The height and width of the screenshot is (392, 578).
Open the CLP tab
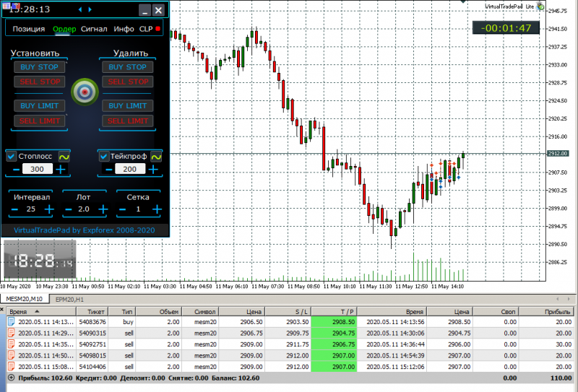pyautogui.click(x=146, y=29)
